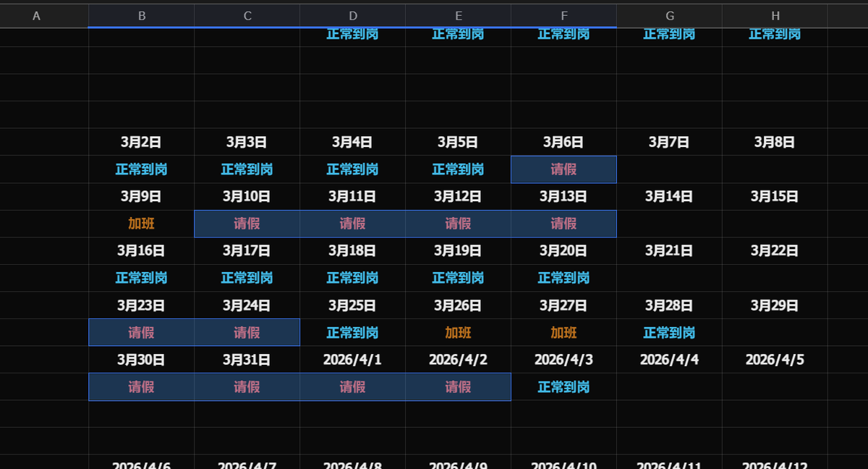Click the 3月12日 date cell

[459, 196]
